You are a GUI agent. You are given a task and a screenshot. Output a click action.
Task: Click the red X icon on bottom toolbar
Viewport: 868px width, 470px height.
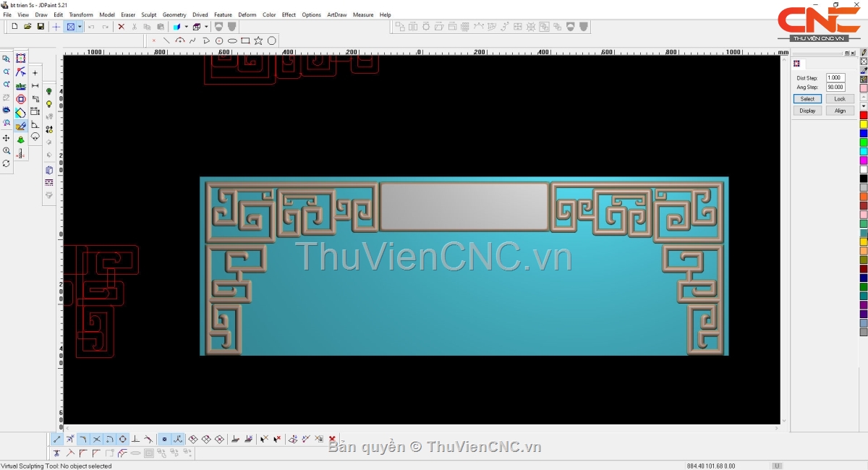pyautogui.click(x=332, y=439)
